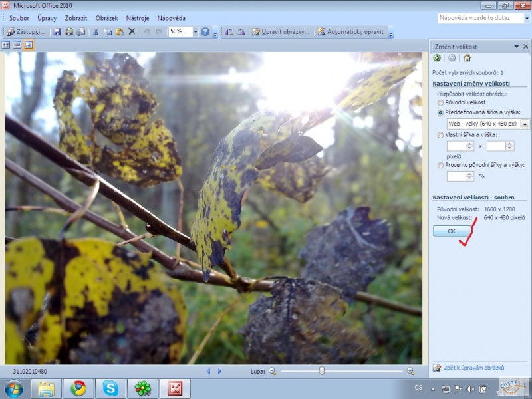This screenshot has width=532, height=399.
Task: Click the Copy toolbar icon
Action: [108, 32]
